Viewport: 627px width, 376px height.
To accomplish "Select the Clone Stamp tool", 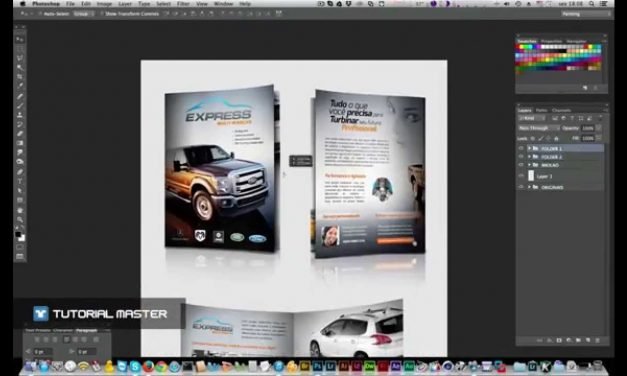I will (x=20, y=115).
